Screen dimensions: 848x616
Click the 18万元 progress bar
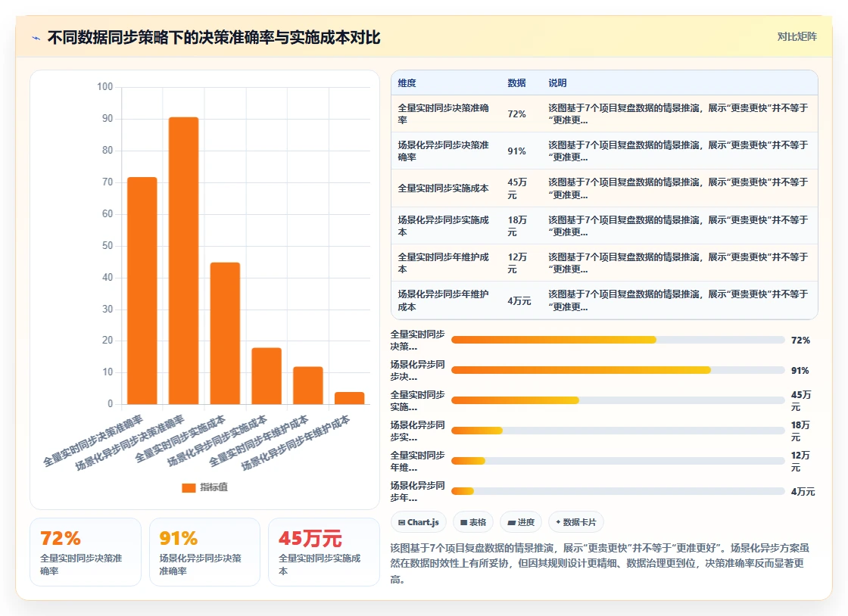point(618,431)
